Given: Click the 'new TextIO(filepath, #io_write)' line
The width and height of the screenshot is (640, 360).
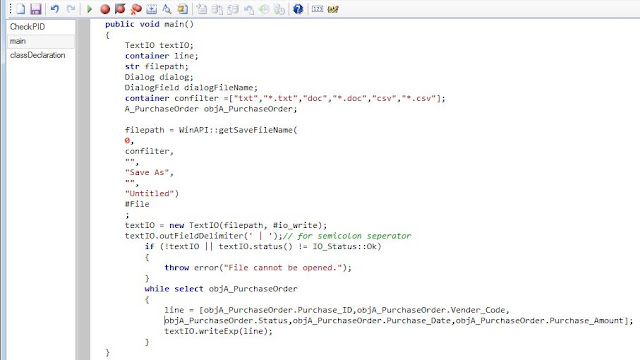Looking at the screenshot, I should (226, 225).
